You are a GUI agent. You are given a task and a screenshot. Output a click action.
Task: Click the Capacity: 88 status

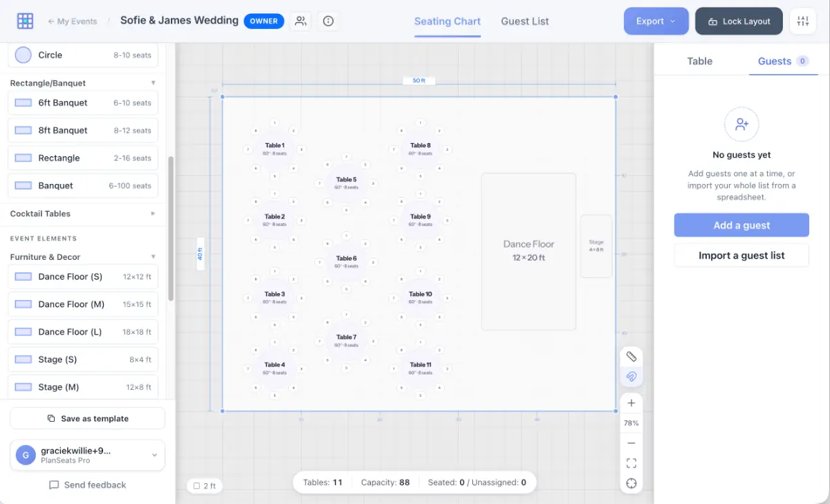(x=385, y=483)
